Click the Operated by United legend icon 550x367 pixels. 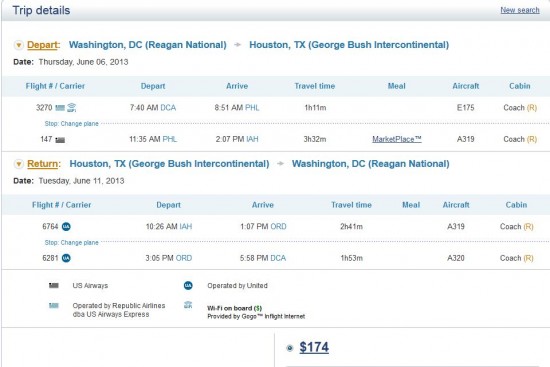tap(188, 286)
